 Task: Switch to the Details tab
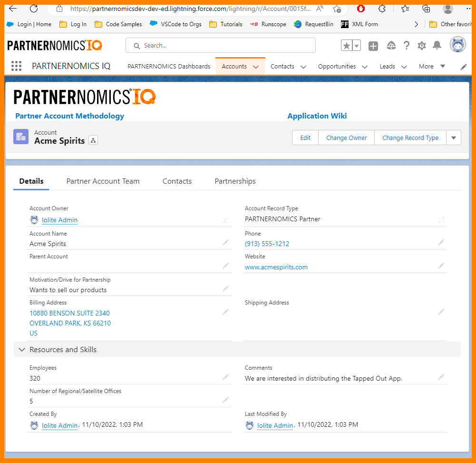(x=31, y=181)
